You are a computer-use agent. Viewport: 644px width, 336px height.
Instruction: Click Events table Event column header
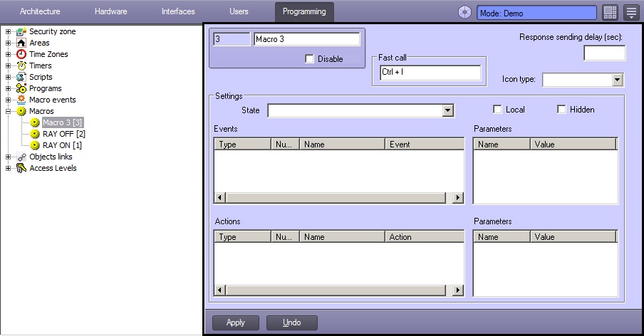click(425, 145)
